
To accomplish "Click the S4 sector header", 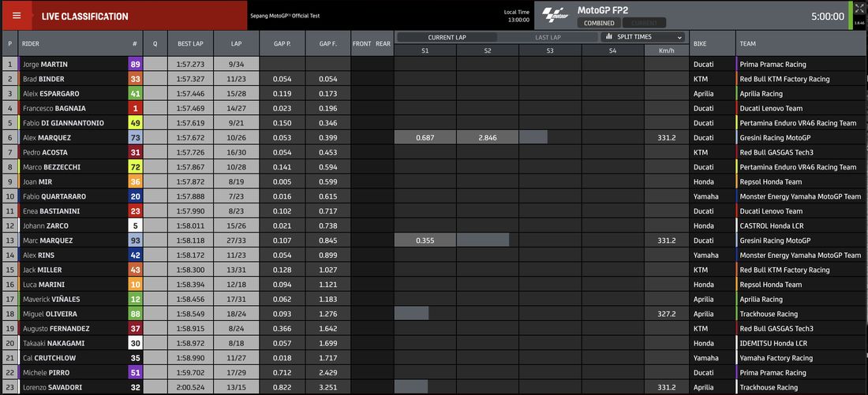I will [613, 50].
